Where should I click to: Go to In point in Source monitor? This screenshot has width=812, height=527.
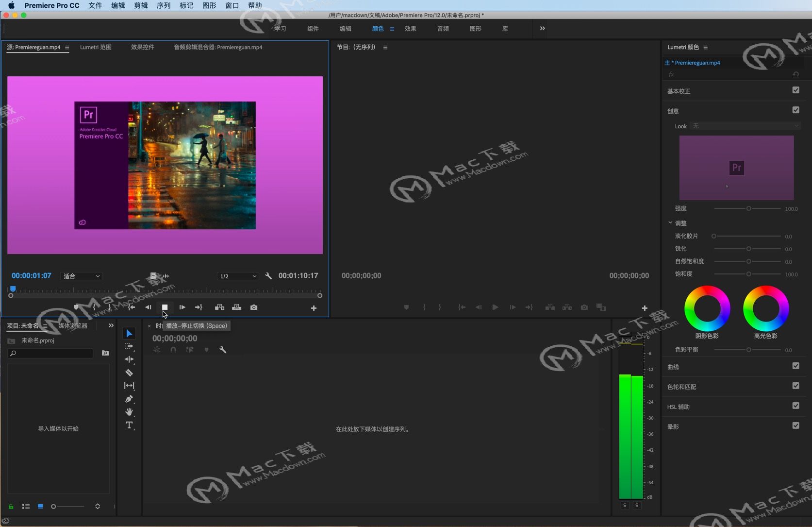pyautogui.click(x=131, y=307)
